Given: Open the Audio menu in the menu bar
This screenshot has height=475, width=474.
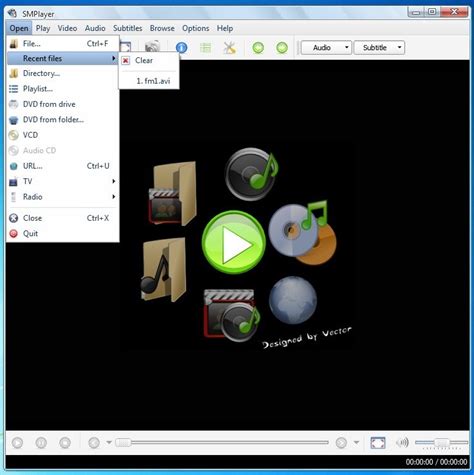Looking at the screenshot, I should [x=95, y=28].
